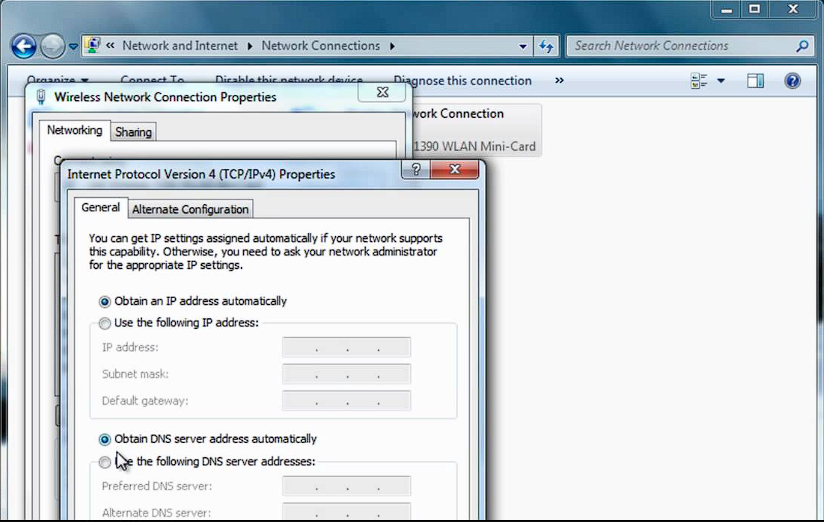The width and height of the screenshot is (824, 522).
Task: Switch to the Alternate Configuration tab
Action: pyautogui.click(x=190, y=209)
